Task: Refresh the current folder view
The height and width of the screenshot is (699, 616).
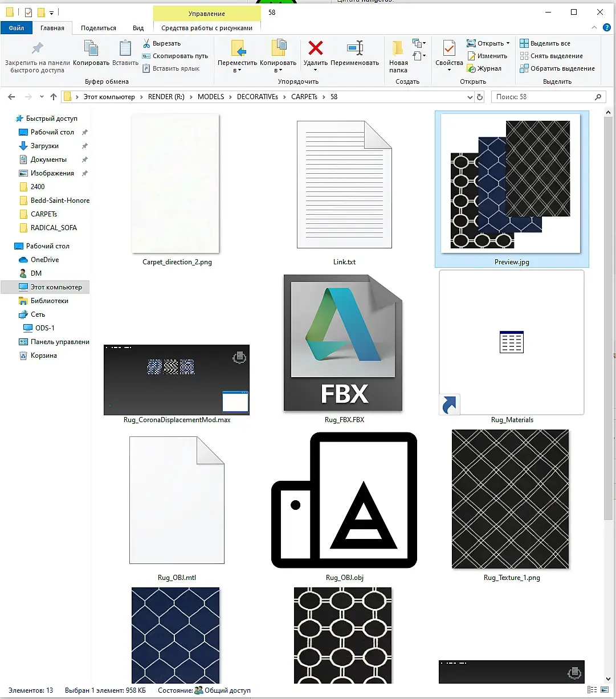Action: pyautogui.click(x=480, y=97)
